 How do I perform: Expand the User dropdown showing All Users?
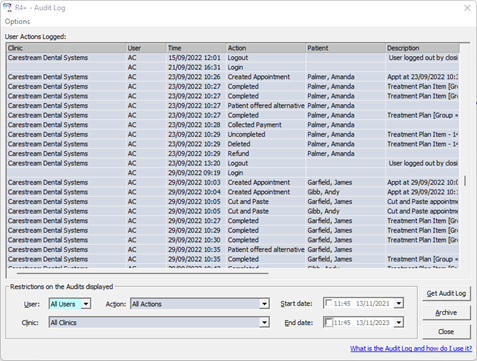pyautogui.click(x=86, y=304)
